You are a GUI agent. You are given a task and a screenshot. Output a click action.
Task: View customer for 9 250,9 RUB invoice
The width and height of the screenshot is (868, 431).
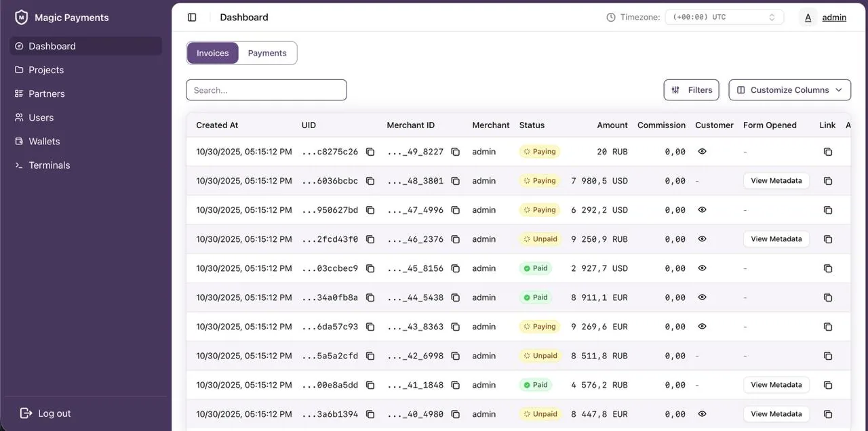coord(702,239)
